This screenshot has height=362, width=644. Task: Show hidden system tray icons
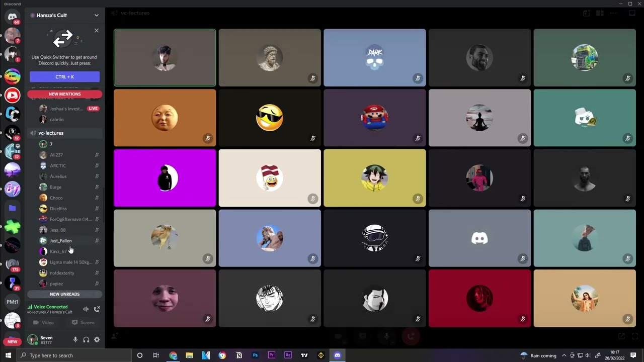(x=564, y=355)
